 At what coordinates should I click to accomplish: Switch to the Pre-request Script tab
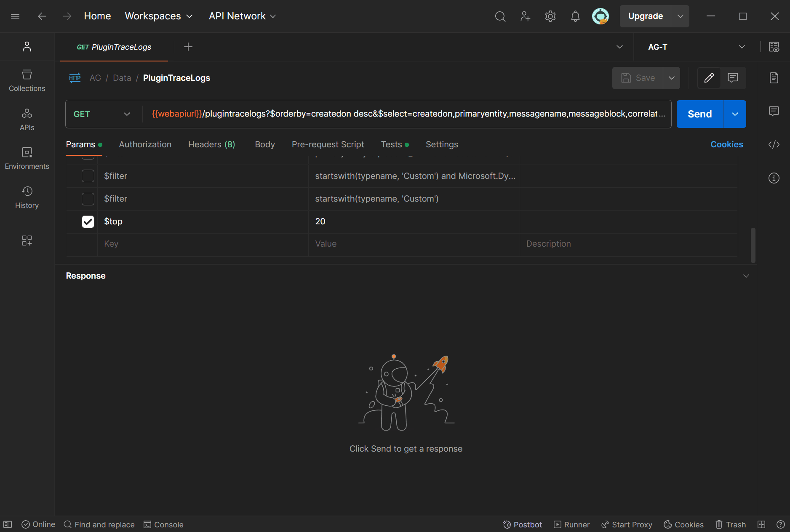tap(328, 144)
